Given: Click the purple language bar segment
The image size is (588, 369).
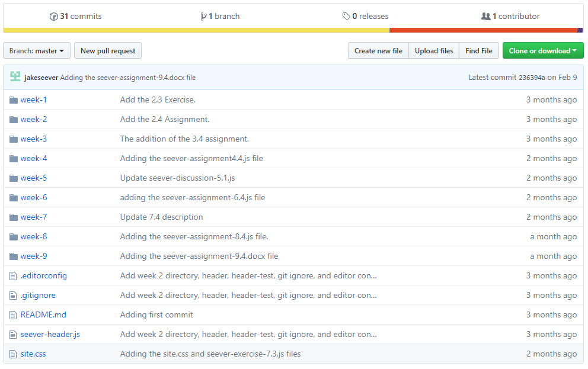Looking at the screenshot, I should [580, 30].
